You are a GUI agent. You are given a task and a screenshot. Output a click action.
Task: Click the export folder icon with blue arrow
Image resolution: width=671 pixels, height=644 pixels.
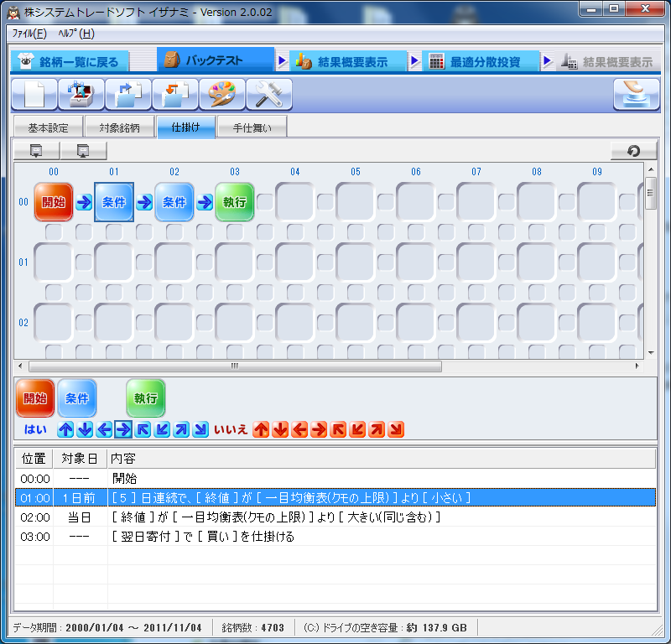pyautogui.click(x=128, y=94)
